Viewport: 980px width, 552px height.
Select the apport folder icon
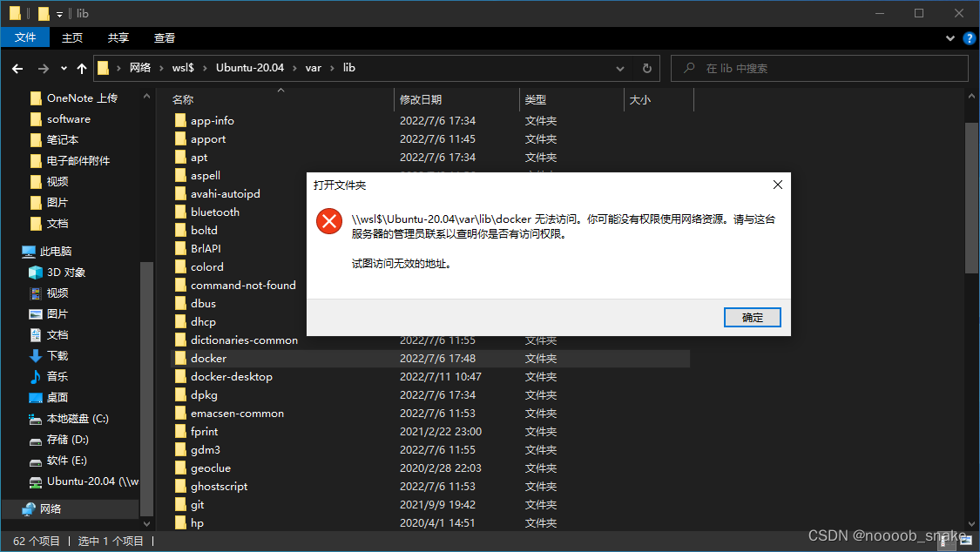pos(180,138)
